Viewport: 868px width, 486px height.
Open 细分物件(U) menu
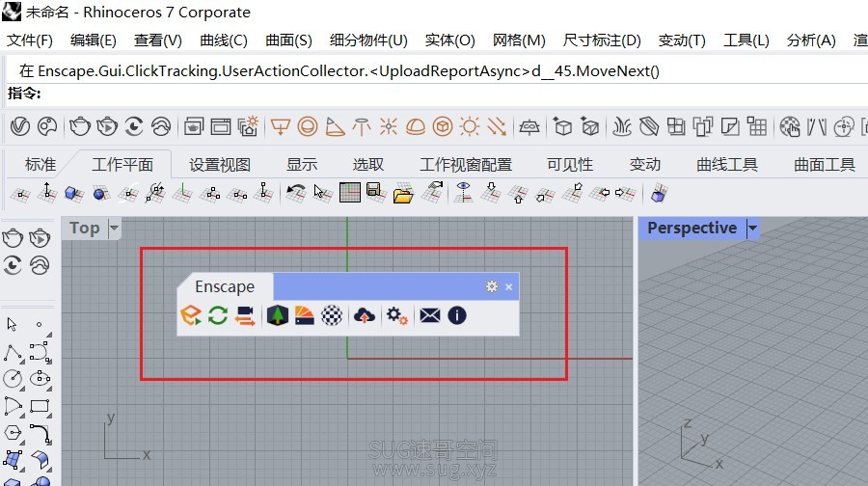368,40
